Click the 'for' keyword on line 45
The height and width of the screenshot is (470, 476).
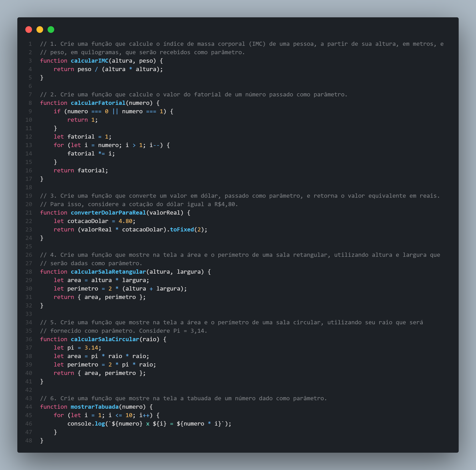59,415
